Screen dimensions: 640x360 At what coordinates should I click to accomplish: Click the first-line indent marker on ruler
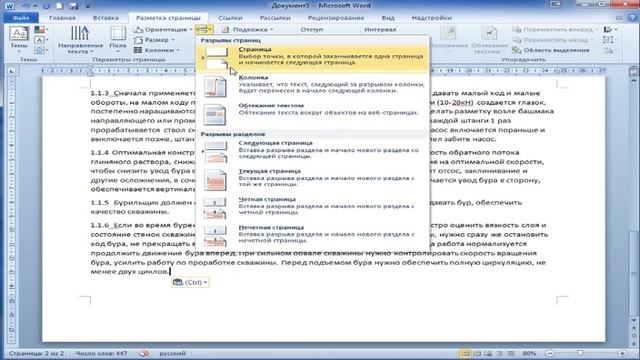point(90,69)
